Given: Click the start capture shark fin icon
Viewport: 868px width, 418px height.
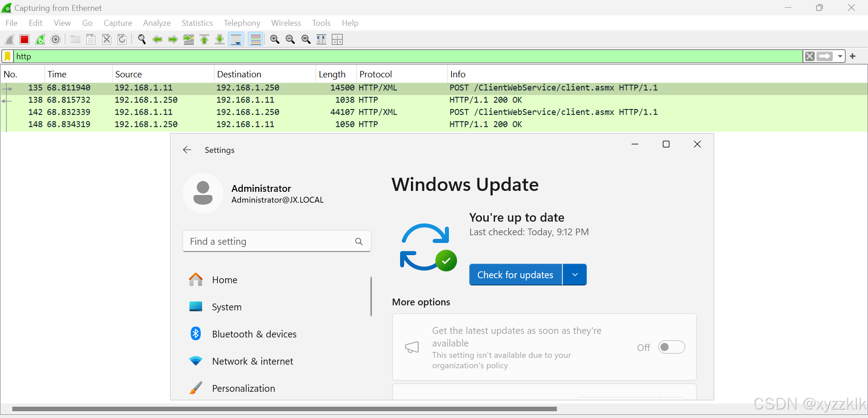Looking at the screenshot, I should pos(9,40).
